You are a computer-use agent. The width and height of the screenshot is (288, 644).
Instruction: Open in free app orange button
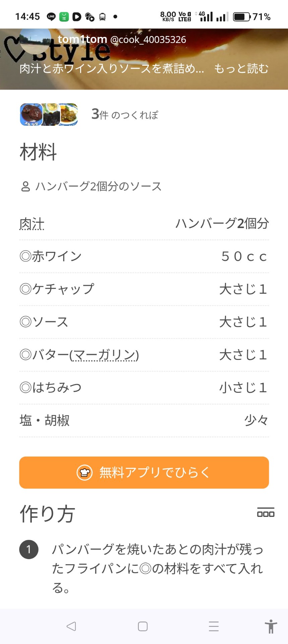[x=144, y=472]
